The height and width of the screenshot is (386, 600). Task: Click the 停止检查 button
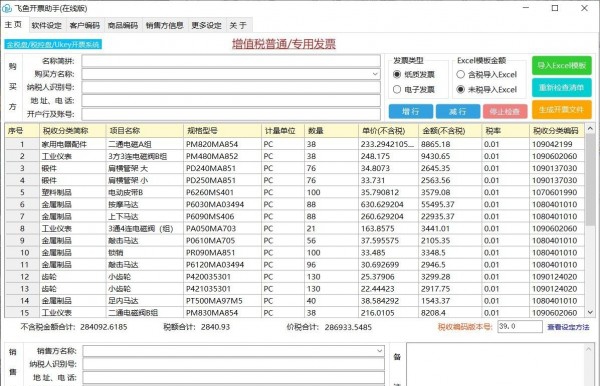pyautogui.click(x=505, y=111)
